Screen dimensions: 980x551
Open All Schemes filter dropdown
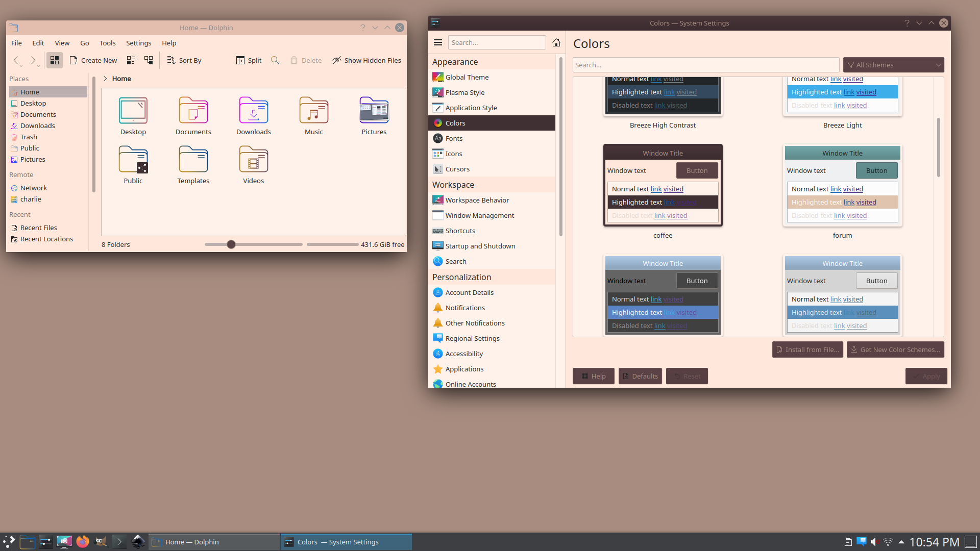[x=893, y=65]
